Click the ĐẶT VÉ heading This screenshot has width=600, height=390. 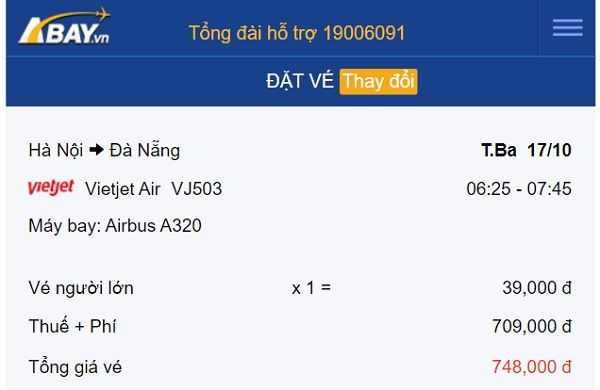click(x=300, y=81)
